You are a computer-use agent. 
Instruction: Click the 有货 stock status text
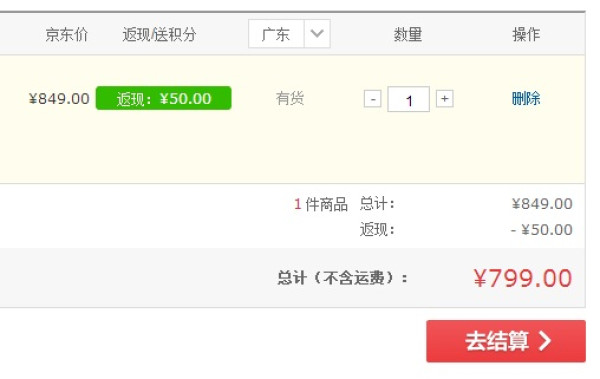click(x=290, y=98)
